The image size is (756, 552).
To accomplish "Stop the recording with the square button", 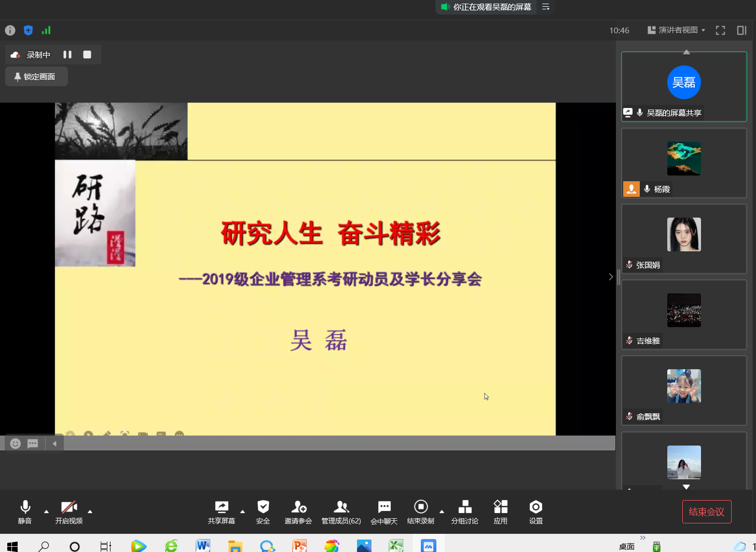I will point(87,55).
